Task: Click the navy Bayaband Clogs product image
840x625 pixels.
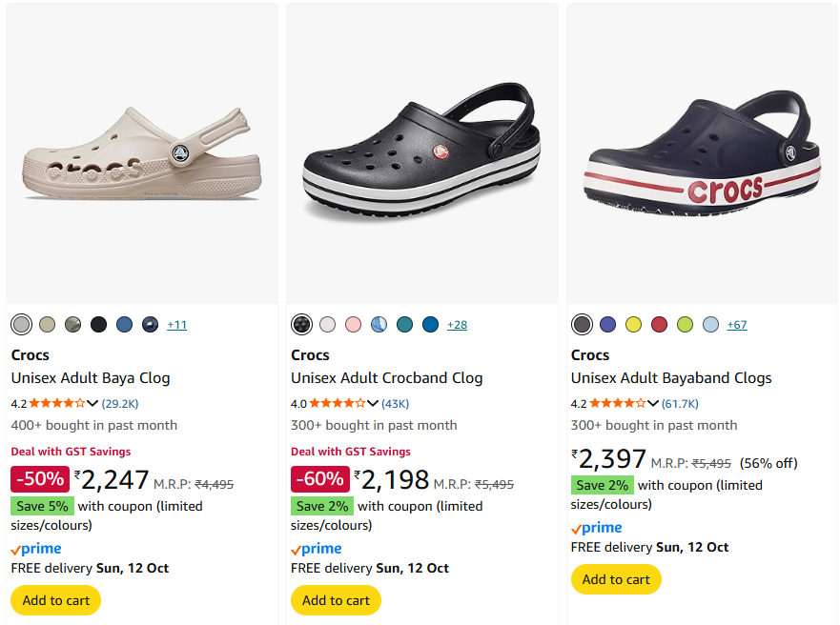Action: point(702,157)
